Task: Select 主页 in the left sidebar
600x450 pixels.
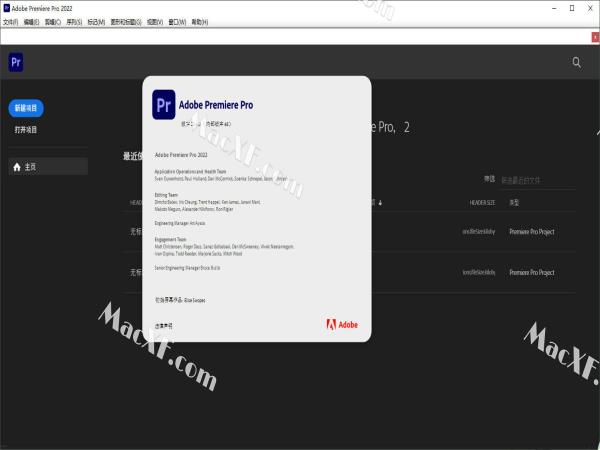Action: [x=30, y=167]
